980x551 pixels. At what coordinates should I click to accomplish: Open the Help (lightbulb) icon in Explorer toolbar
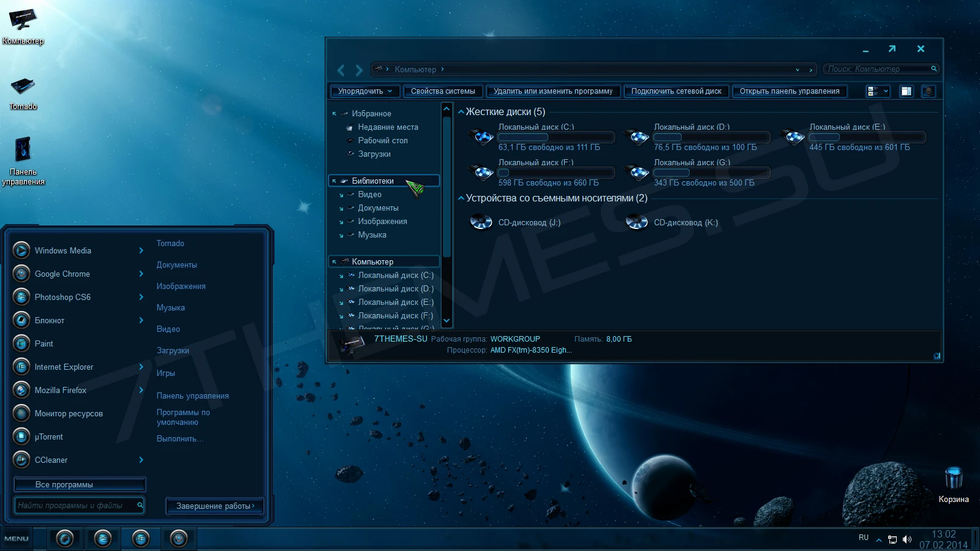928,91
